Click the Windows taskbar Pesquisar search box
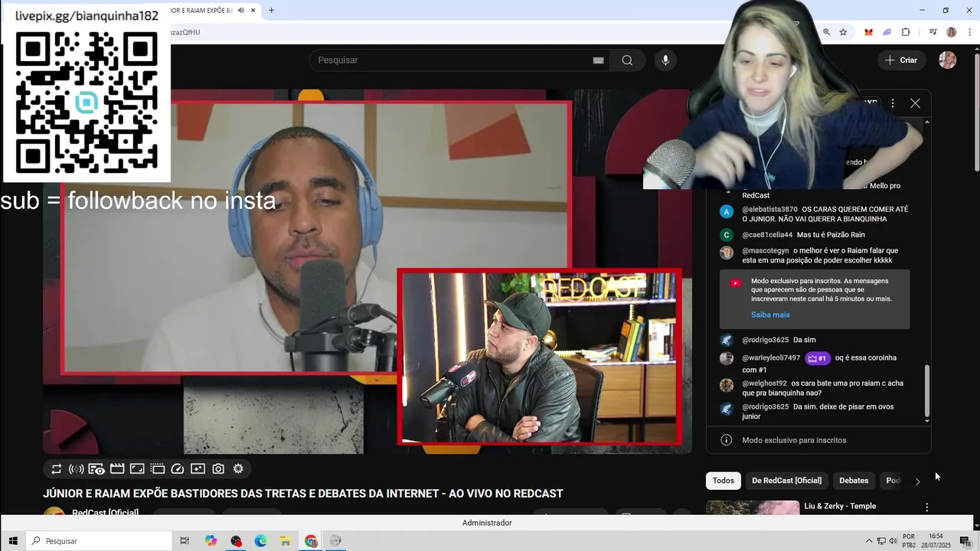Viewport: 980px width, 551px height. click(100, 541)
